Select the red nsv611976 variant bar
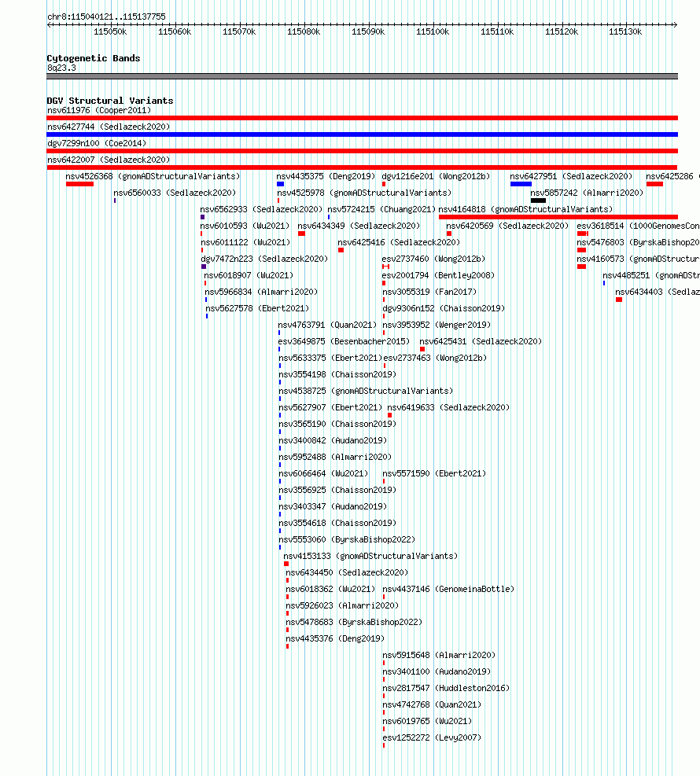700x776 pixels. click(362, 118)
